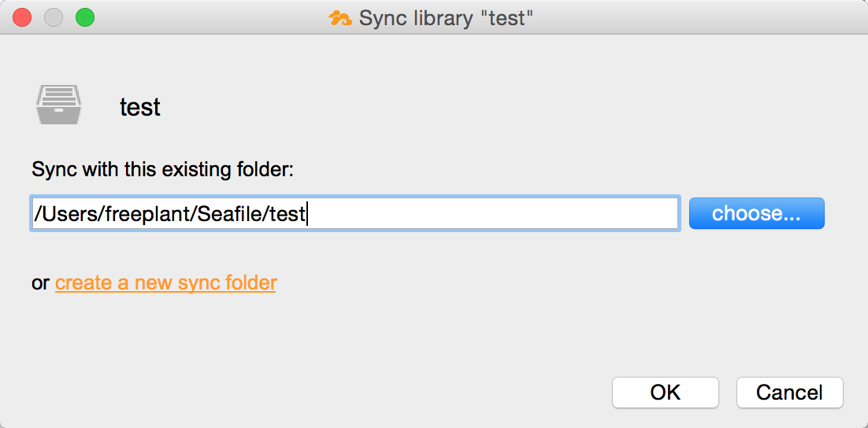The height and width of the screenshot is (428, 868).
Task: Click the gray minimize window button
Action: click(54, 17)
